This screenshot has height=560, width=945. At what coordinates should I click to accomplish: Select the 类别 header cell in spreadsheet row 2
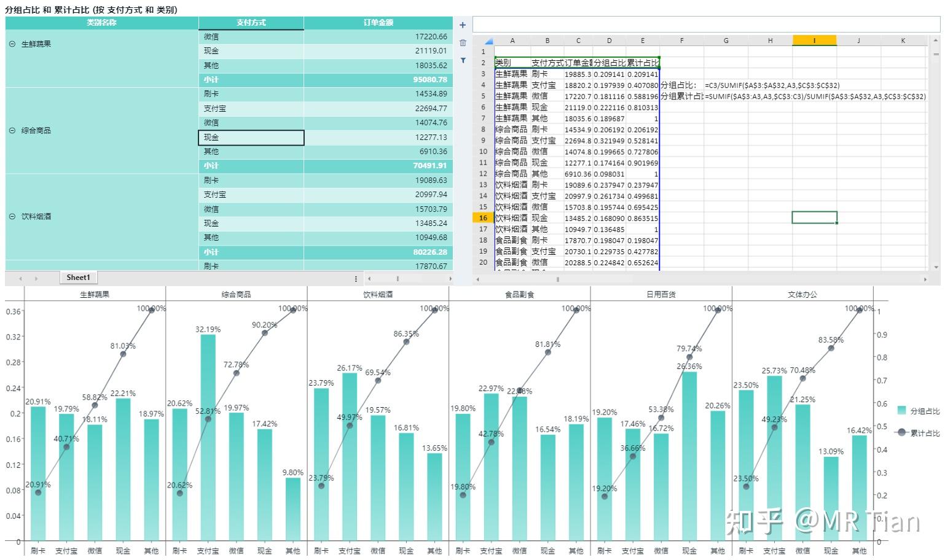tap(512, 63)
